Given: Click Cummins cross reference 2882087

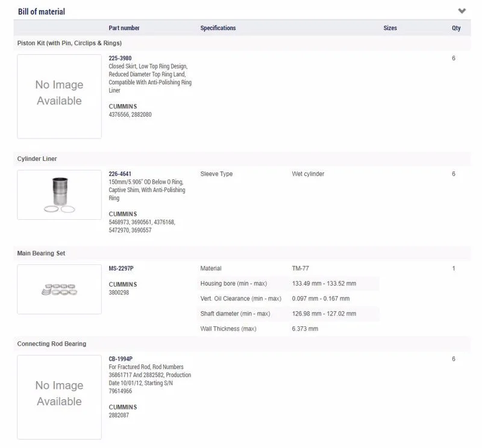Looking at the screenshot, I should point(119,415).
